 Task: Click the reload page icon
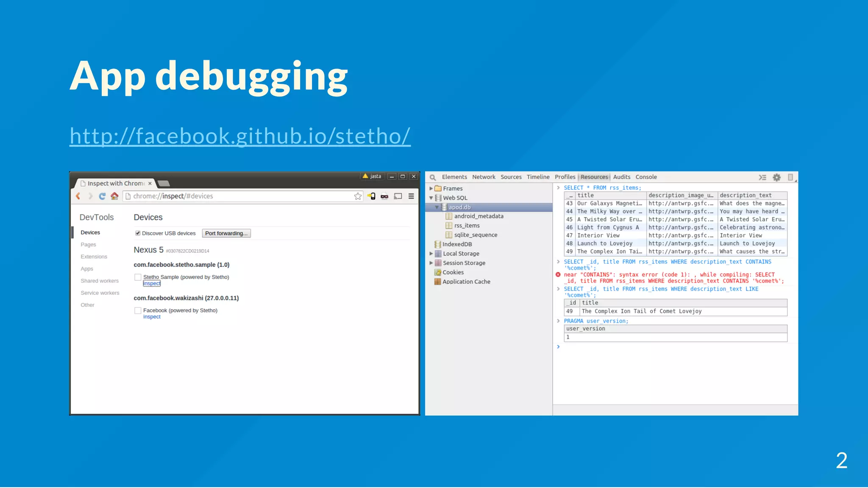(102, 196)
